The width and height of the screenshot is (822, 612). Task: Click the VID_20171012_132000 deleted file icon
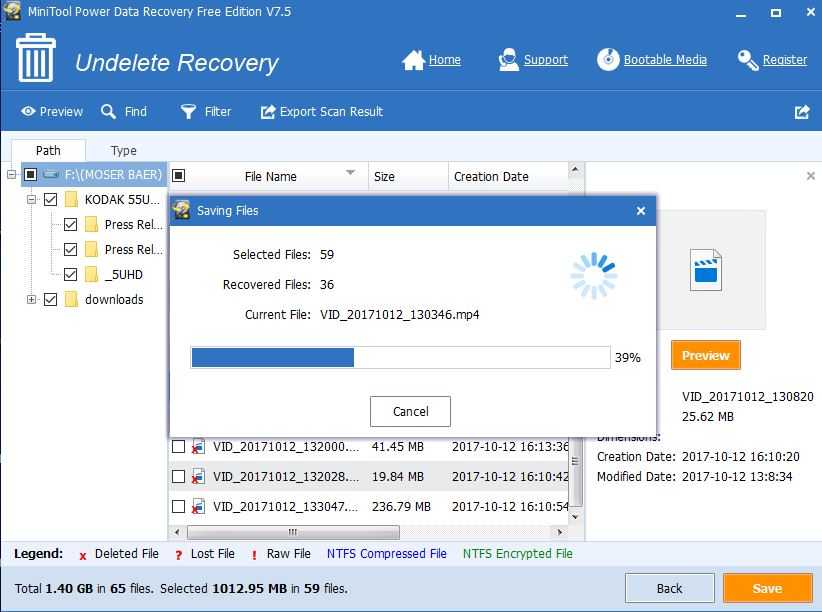point(198,447)
